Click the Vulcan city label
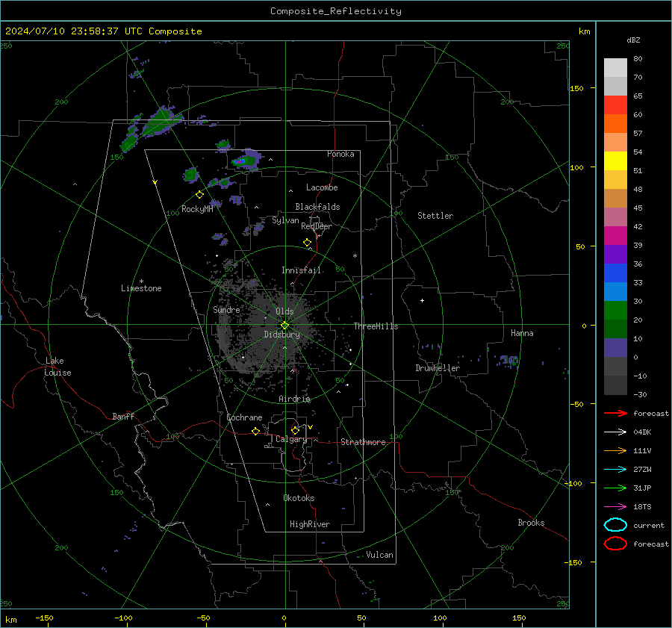This screenshot has height=628, width=672. coord(380,555)
